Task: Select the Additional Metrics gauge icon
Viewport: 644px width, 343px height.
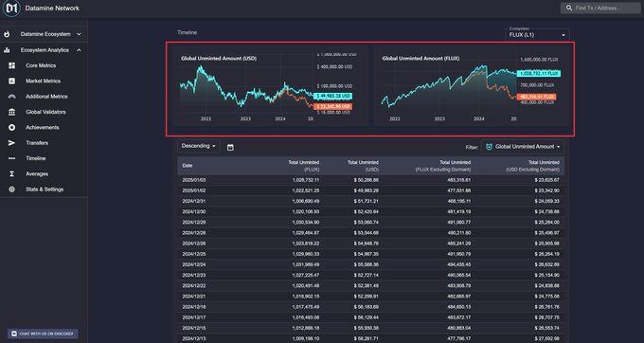Action: (12, 97)
